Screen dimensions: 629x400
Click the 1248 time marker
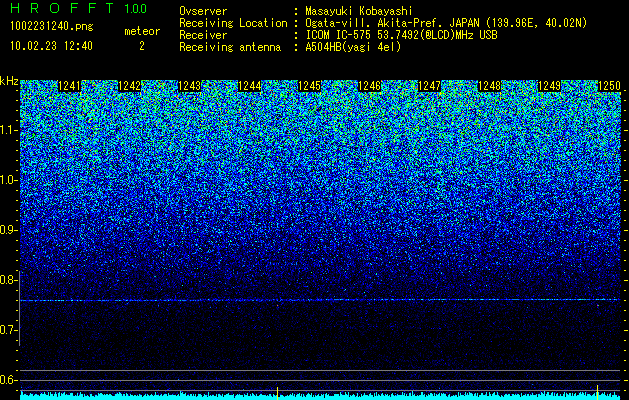[489, 86]
